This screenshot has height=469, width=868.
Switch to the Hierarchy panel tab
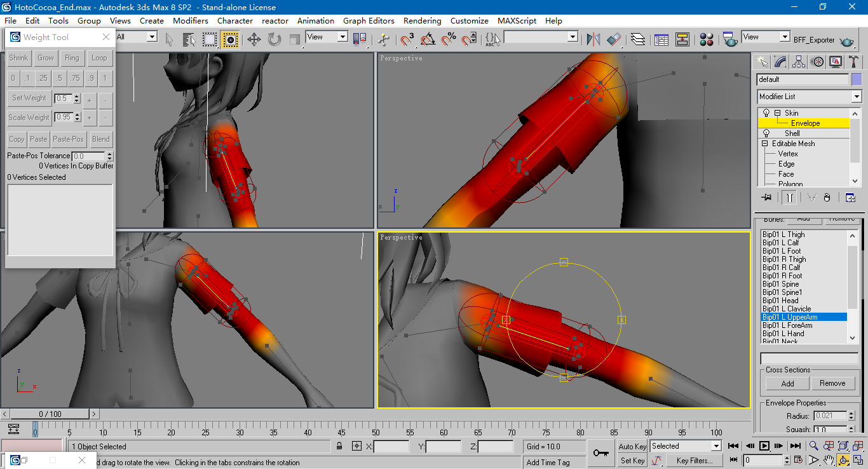coord(799,62)
